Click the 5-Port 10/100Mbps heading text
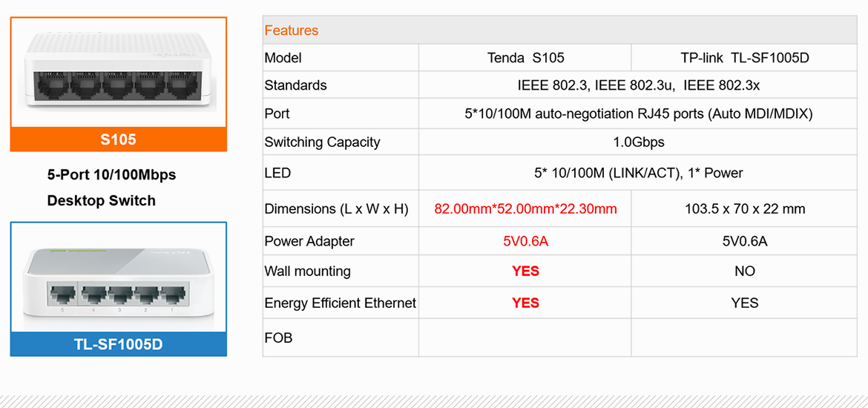 [x=111, y=175]
